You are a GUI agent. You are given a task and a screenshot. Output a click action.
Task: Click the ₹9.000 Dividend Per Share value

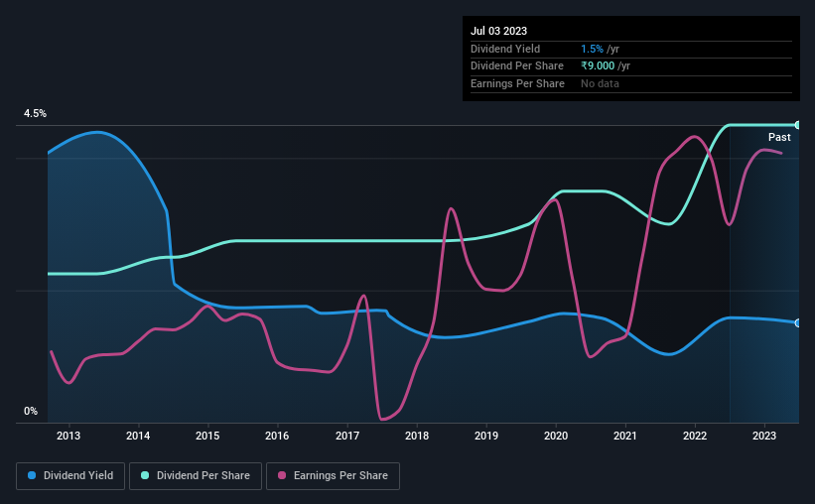(x=598, y=66)
